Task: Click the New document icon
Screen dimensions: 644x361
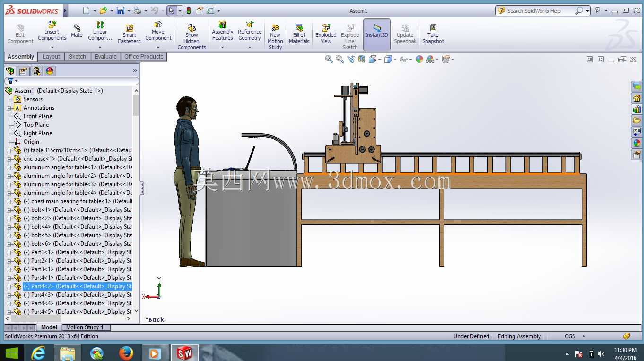Action: click(86, 10)
